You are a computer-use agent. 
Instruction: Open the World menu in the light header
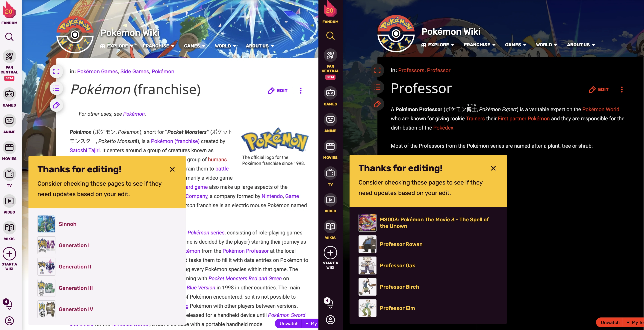[x=226, y=46]
